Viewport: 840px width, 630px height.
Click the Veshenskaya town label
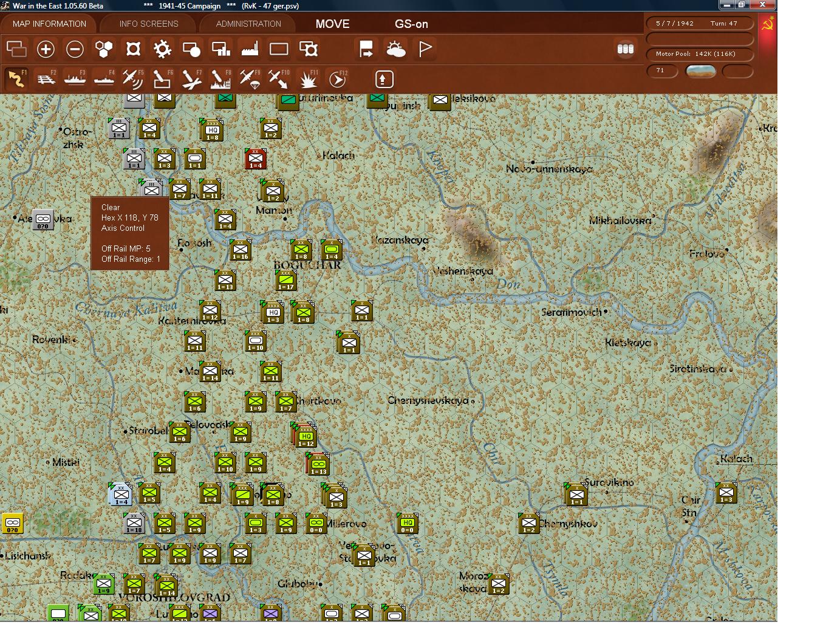coord(462,271)
